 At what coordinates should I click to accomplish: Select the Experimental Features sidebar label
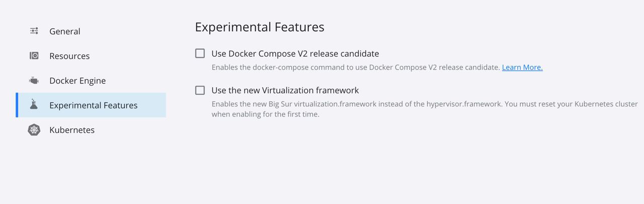[94, 105]
